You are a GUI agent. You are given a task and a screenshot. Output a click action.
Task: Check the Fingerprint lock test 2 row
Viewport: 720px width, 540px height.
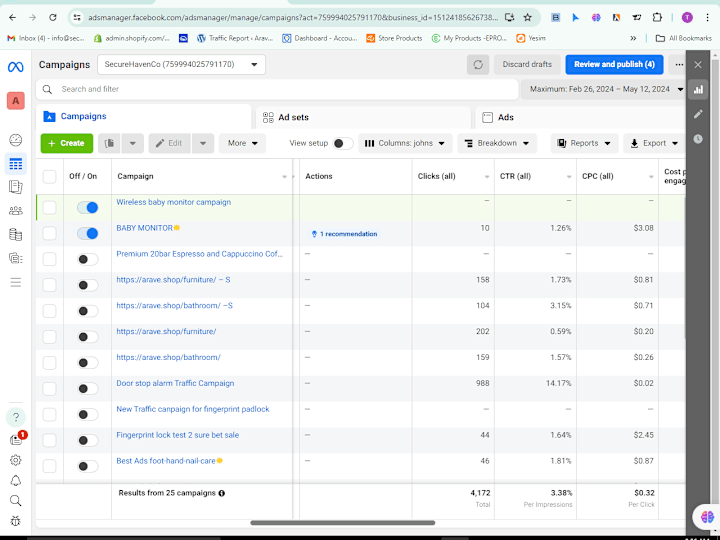[49, 440]
